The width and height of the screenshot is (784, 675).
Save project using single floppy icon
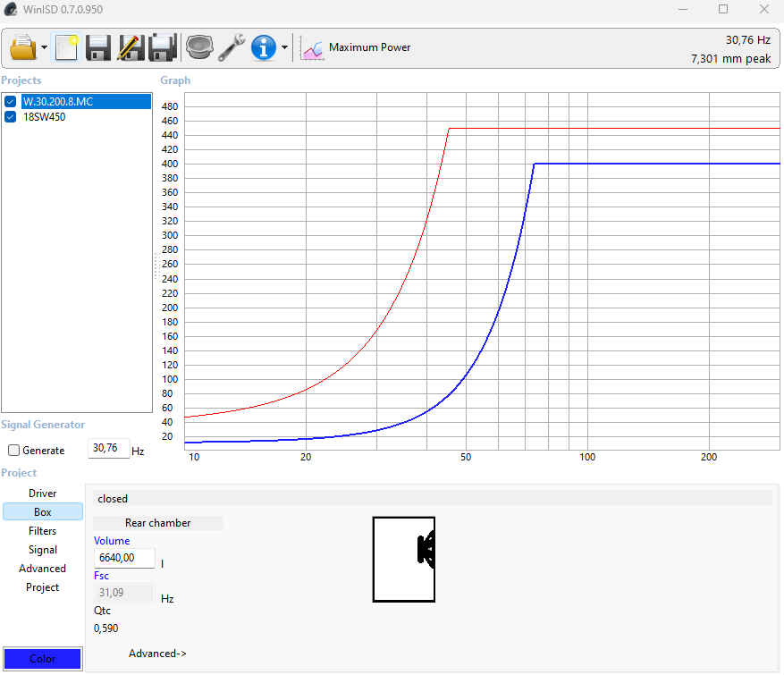[98, 47]
